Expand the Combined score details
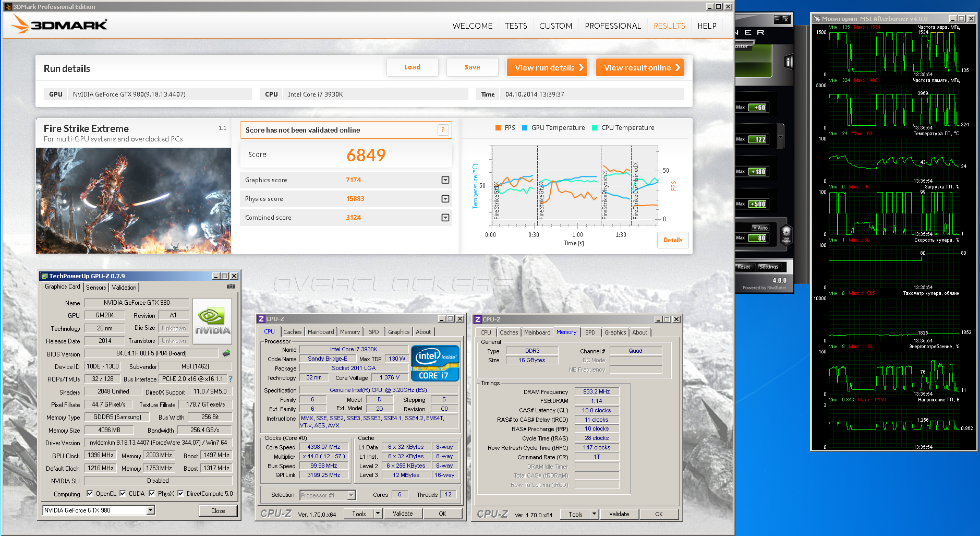Image resolution: width=980 pixels, height=536 pixels. tap(445, 218)
